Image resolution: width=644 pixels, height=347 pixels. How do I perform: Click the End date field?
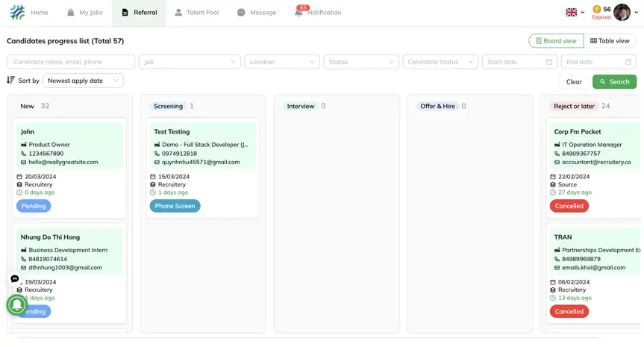[598, 62]
